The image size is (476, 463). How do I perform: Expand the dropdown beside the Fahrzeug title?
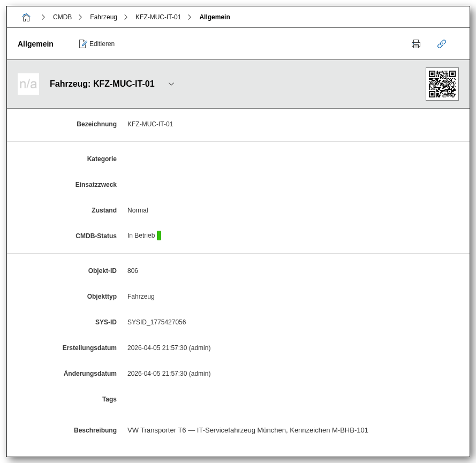pos(171,84)
